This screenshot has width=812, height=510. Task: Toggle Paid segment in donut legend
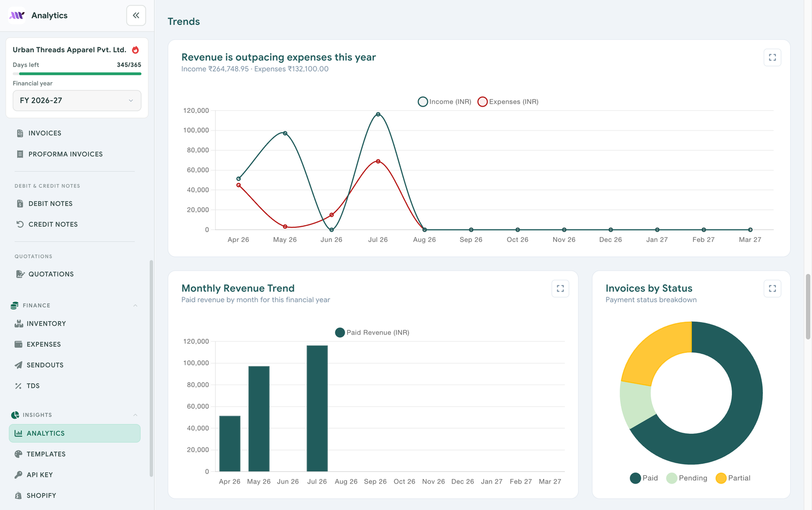click(644, 478)
